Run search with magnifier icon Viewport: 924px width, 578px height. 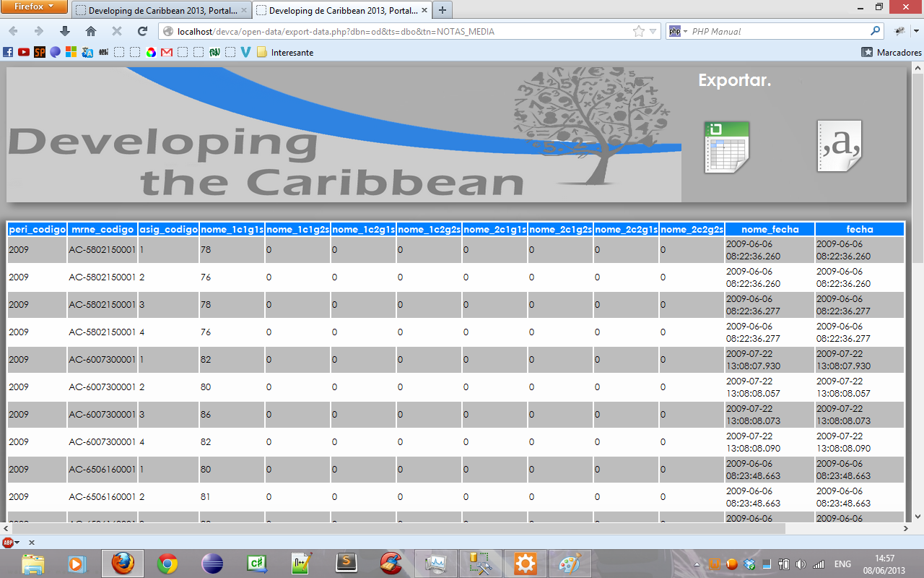(876, 31)
